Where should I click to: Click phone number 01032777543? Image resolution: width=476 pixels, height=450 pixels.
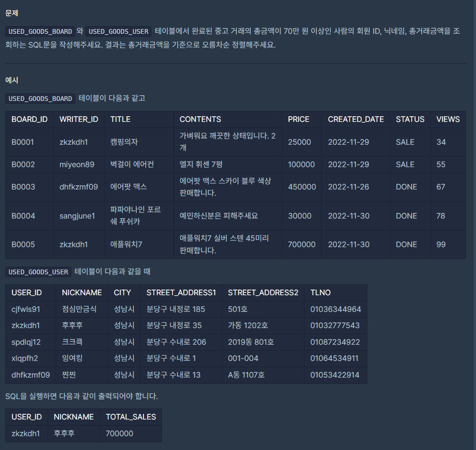tap(335, 326)
